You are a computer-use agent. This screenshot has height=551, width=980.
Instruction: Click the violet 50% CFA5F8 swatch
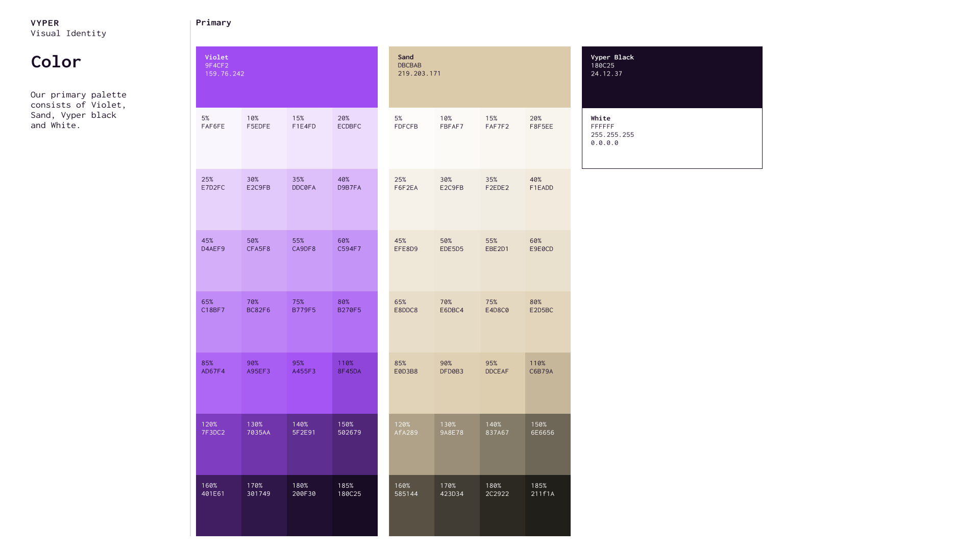point(264,261)
